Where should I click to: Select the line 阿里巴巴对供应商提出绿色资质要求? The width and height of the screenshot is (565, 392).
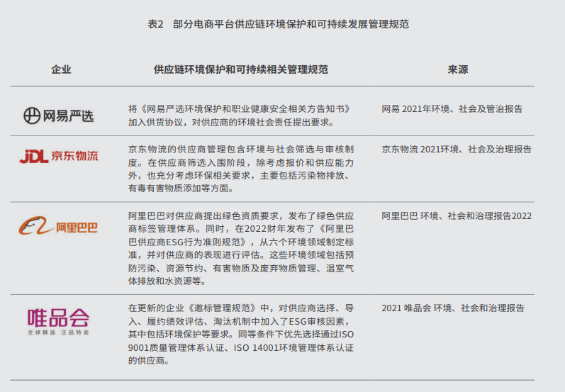[x=241, y=215]
